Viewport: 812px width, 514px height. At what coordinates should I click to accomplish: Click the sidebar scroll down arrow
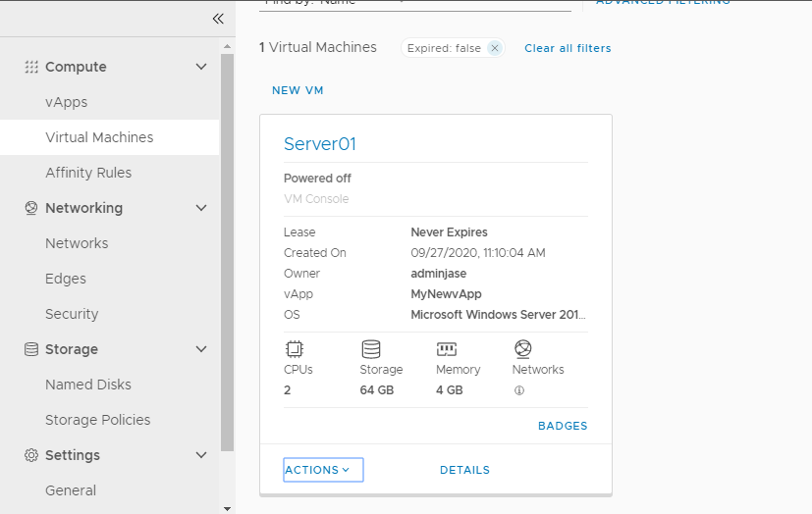(x=227, y=509)
